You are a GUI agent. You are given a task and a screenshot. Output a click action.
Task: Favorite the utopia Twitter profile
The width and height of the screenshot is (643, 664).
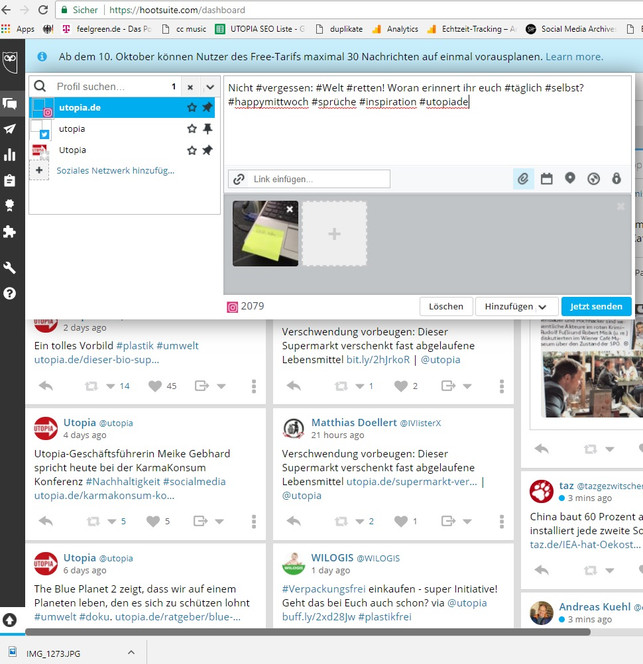click(192, 129)
